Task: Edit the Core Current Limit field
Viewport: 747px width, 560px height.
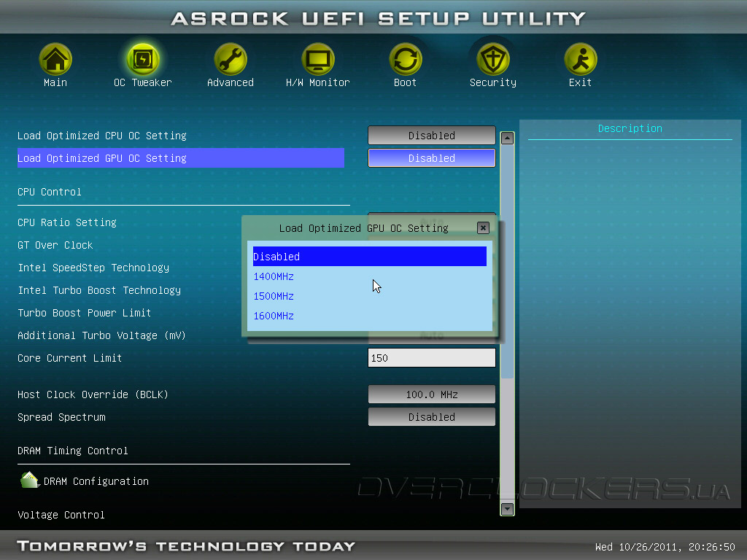Action: [432, 357]
